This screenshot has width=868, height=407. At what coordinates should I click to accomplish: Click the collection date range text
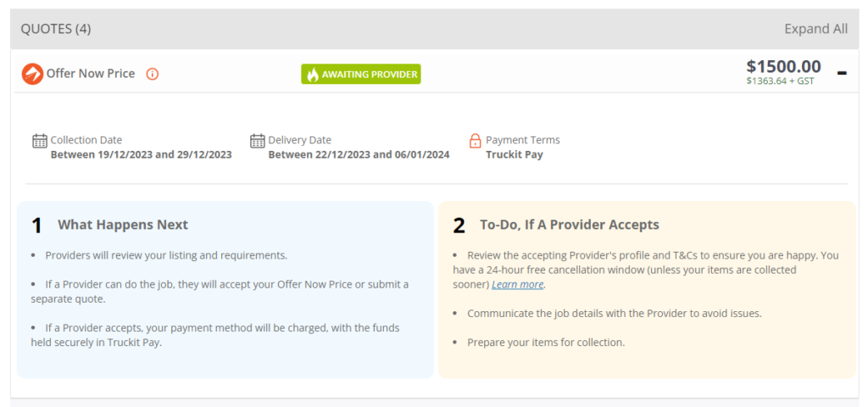point(141,154)
